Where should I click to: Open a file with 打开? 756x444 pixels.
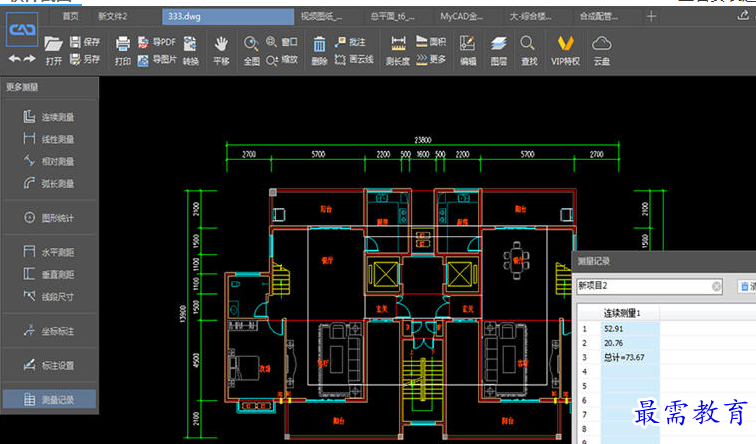pos(54,51)
